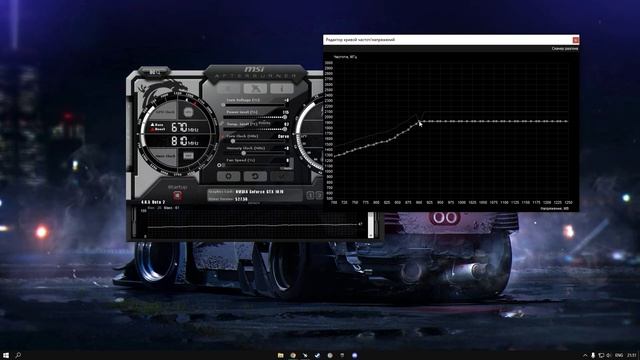Click the Fan Speed slider handle
The width and height of the screenshot is (640, 360).
224,165
